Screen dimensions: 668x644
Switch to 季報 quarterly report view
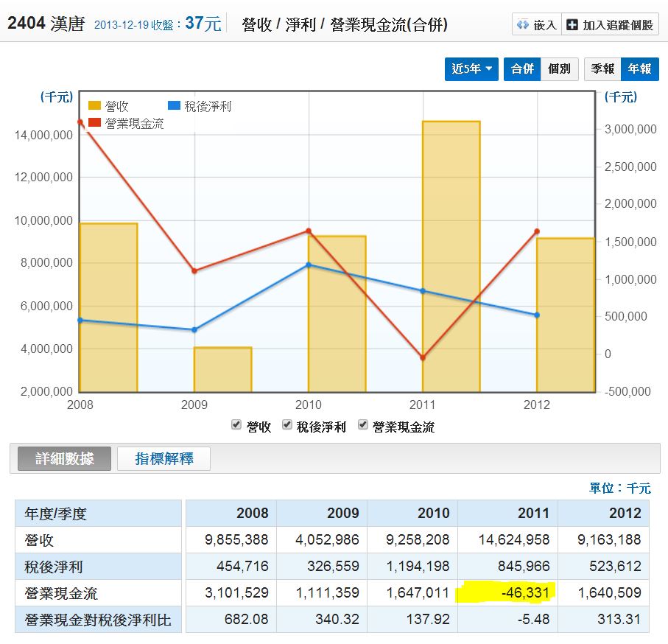click(602, 69)
